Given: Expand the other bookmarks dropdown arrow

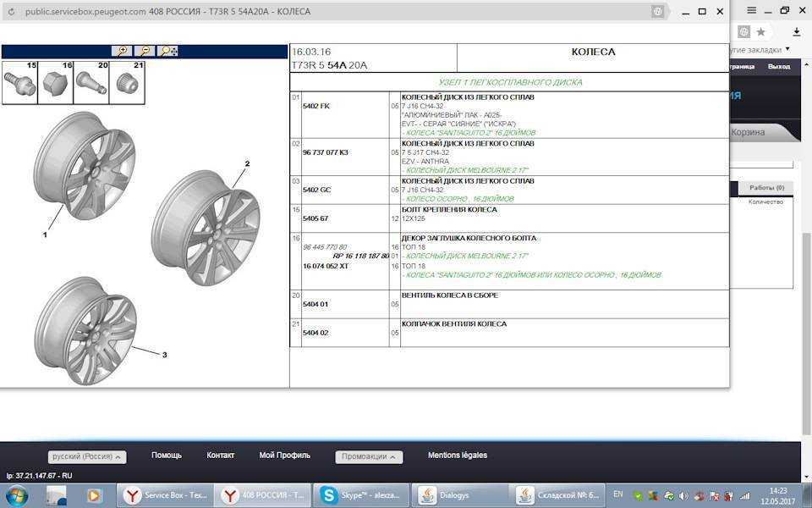Looking at the screenshot, I should point(787,49).
